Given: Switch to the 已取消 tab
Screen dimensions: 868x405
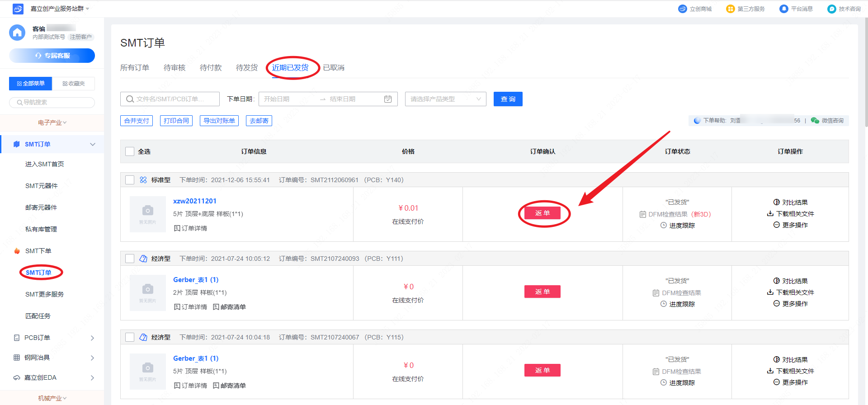Looking at the screenshot, I should [x=334, y=68].
